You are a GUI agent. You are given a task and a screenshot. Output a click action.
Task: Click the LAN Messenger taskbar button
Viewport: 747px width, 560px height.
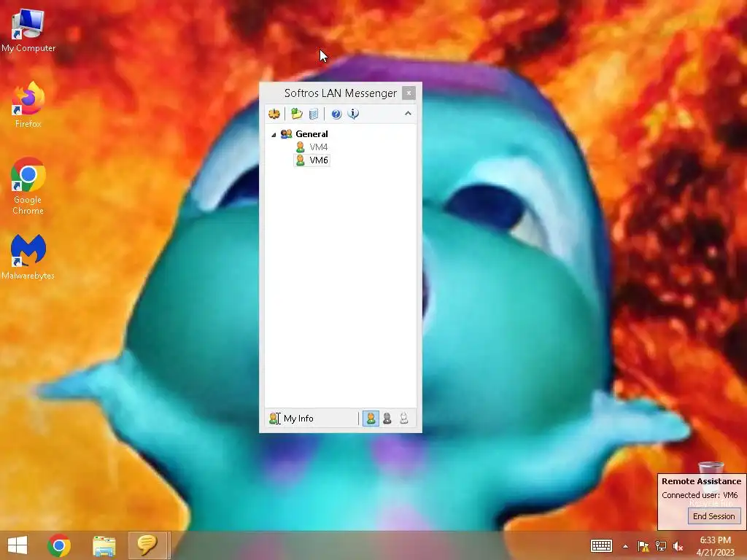click(x=147, y=545)
